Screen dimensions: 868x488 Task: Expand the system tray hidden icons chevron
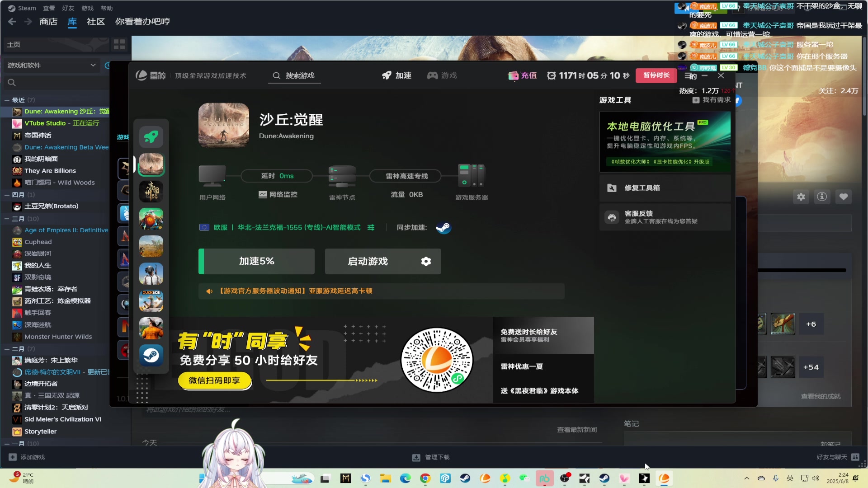pyautogui.click(x=747, y=478)
